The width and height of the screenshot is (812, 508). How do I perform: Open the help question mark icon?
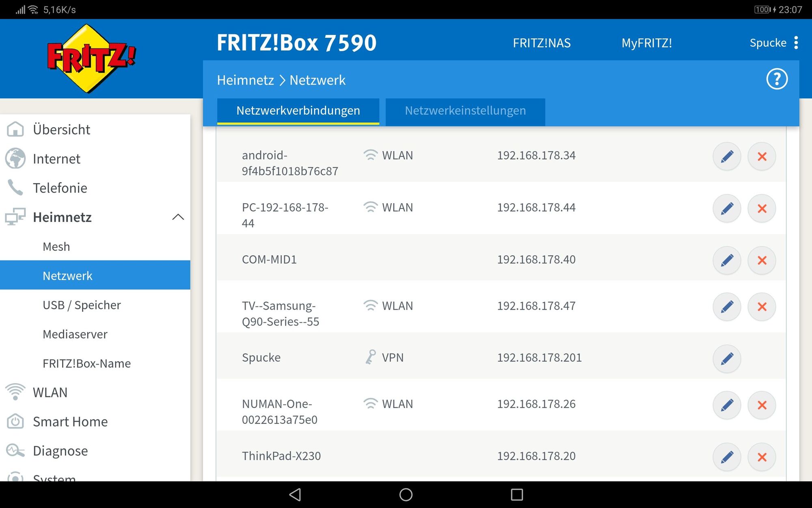777,79
